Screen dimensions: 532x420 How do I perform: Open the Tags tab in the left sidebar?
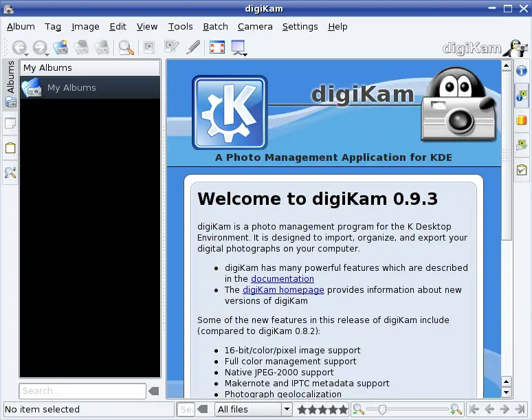pyautogui.click(x=10, y=148)
